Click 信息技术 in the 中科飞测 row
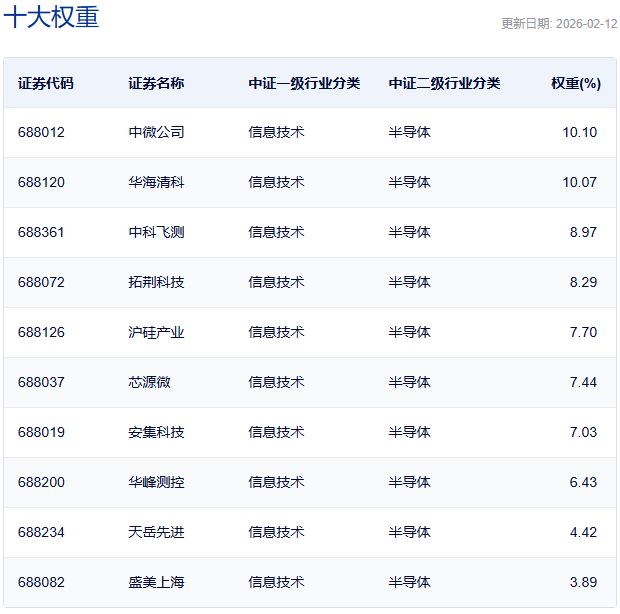Screen dimensions: 620x614 click(x=276, y=232)
